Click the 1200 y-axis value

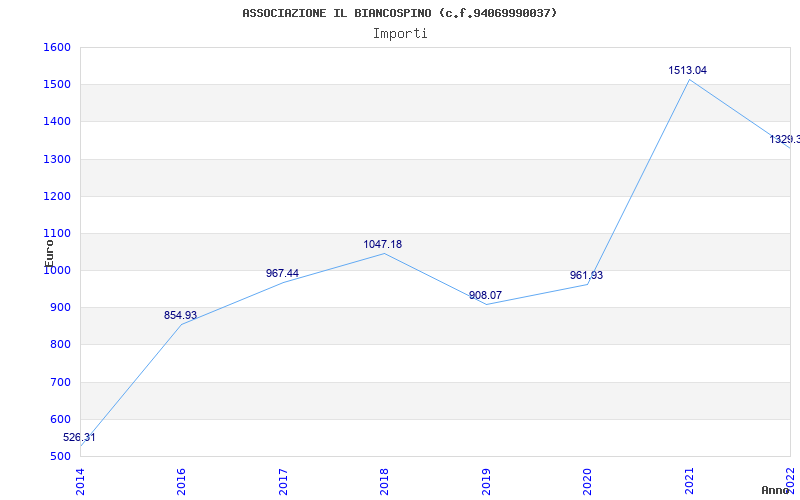point(57,196)
